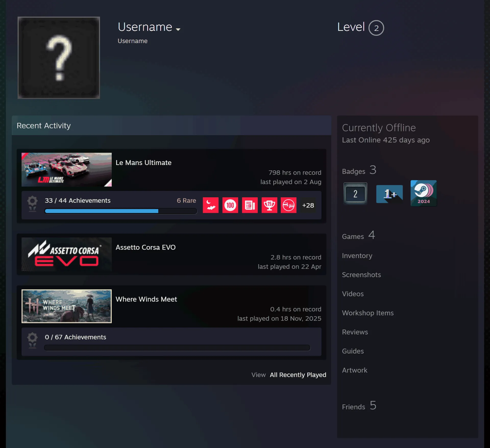Click the Steam 2024 badge
490x448 pixels.
pos(424,193)
